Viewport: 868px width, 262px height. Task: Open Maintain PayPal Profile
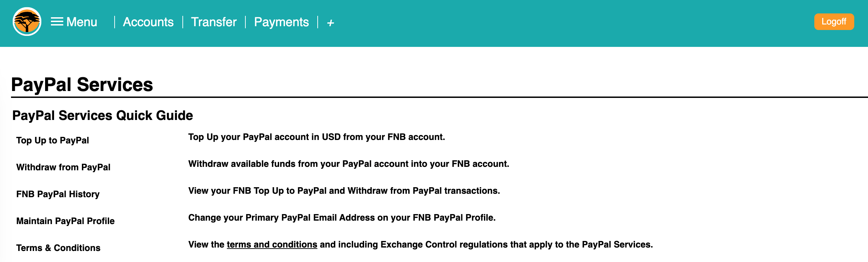click(65, 221)
